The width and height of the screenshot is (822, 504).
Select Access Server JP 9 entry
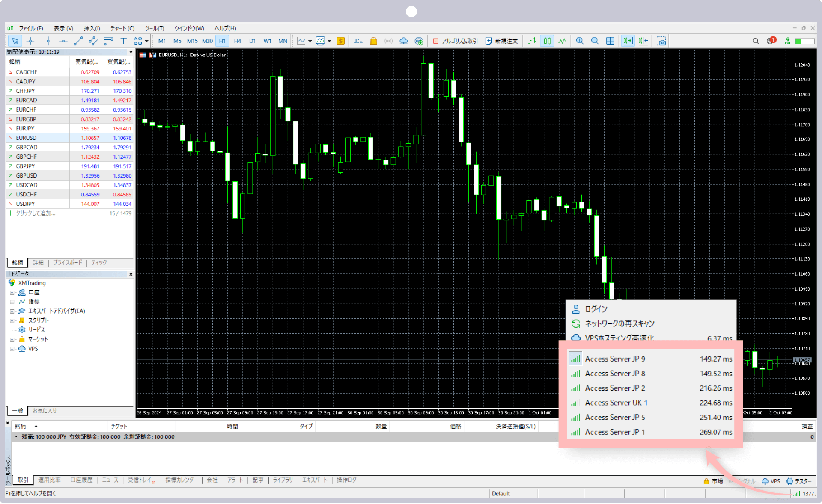click(651, 359)
